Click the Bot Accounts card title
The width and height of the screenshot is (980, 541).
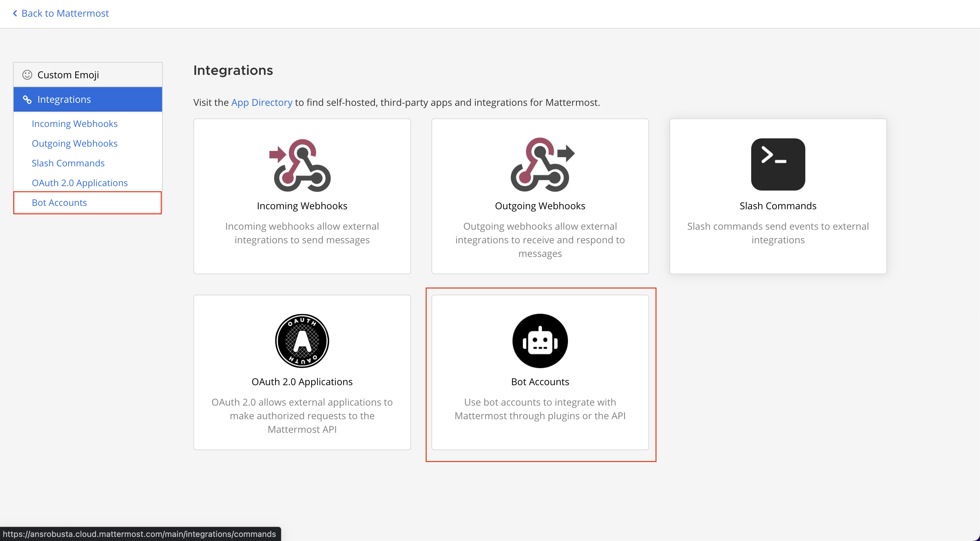click(540, 382)
